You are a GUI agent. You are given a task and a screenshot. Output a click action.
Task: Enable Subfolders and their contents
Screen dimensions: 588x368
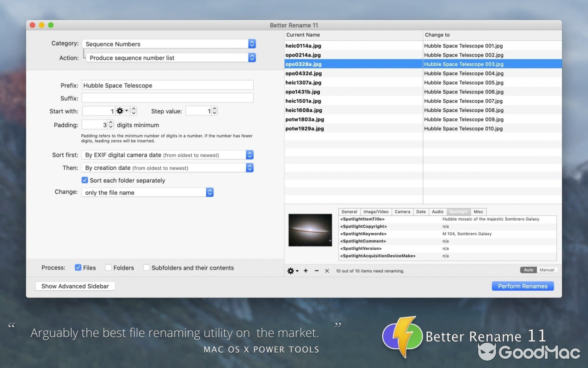(x=147, y=267)
